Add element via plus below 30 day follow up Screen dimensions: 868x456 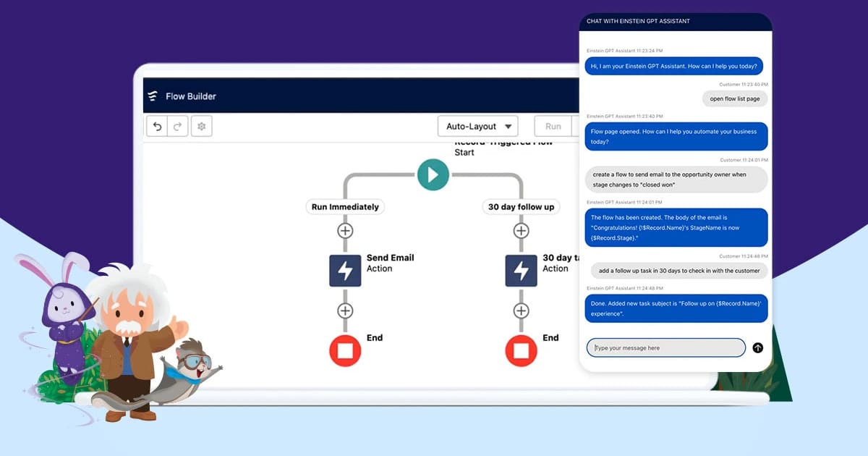[521, 231]
